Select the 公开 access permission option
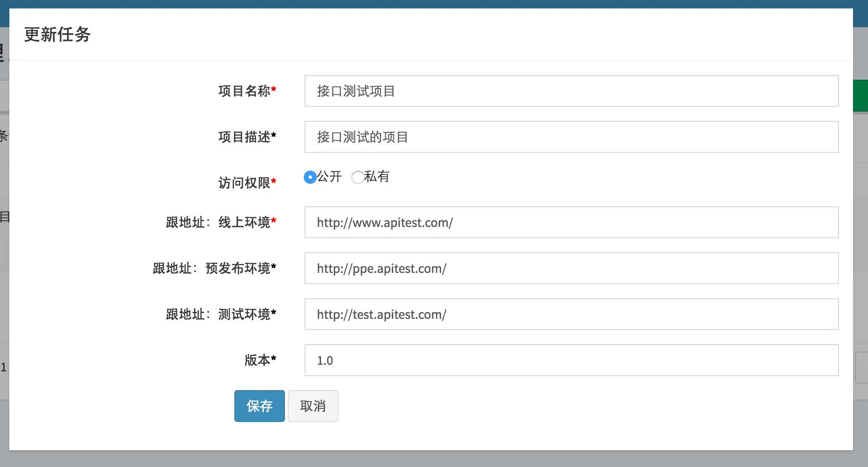Image resolution: width=868 pixels, height=467 pixels. (309, 177)
